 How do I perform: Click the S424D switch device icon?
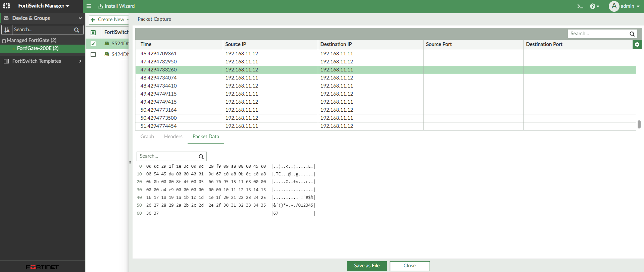coord(107,54)
